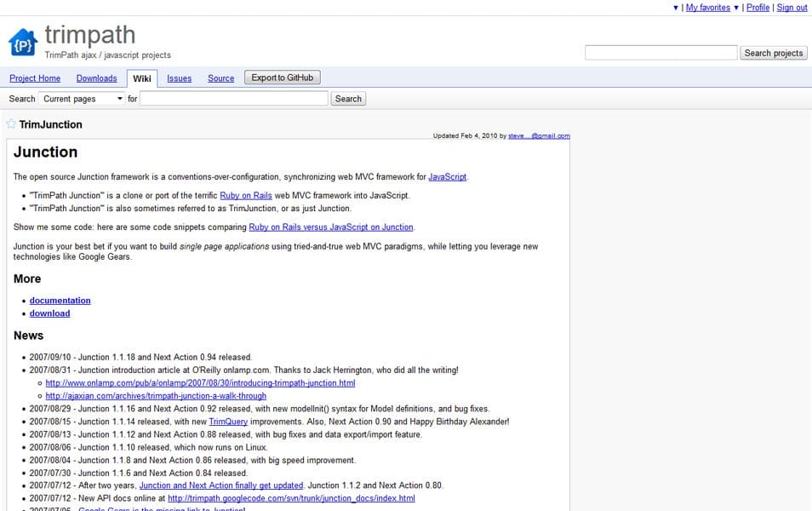The height and width of the screenshot is (511, 812).
Task: Open Ruby on Rails versus JavaScript on Junction
Action: pyautogui.click(x=331, y=227)
